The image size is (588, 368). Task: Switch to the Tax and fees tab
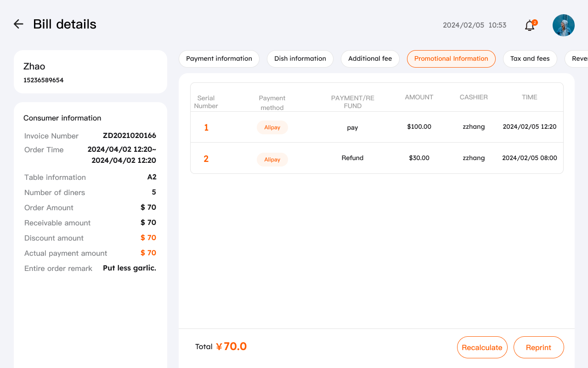coord(530,59)
